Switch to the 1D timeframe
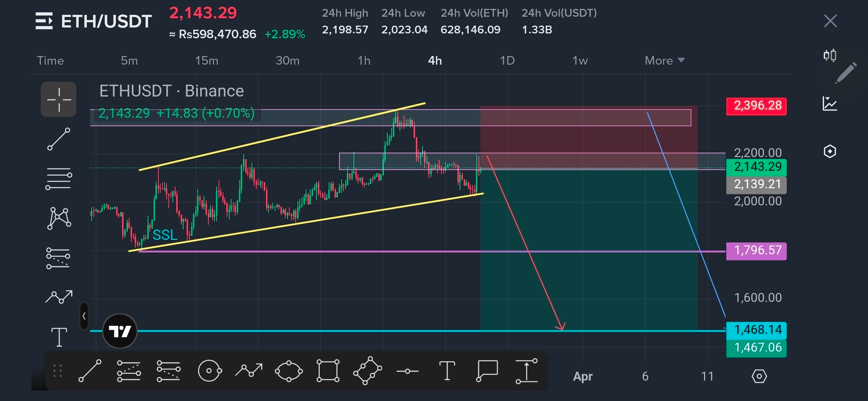The image size is (868, 401). click(x=507, y=61)
